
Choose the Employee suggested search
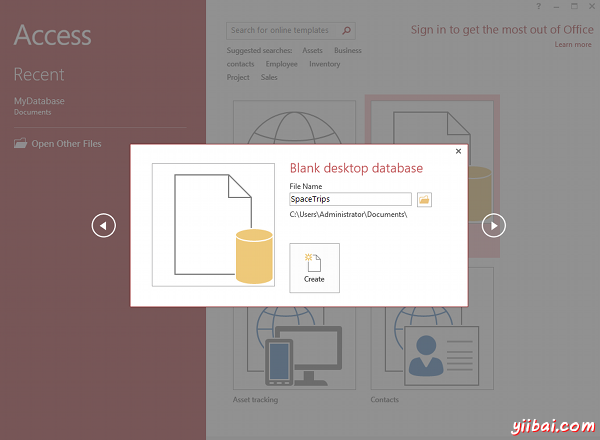[x=281, y=64]
